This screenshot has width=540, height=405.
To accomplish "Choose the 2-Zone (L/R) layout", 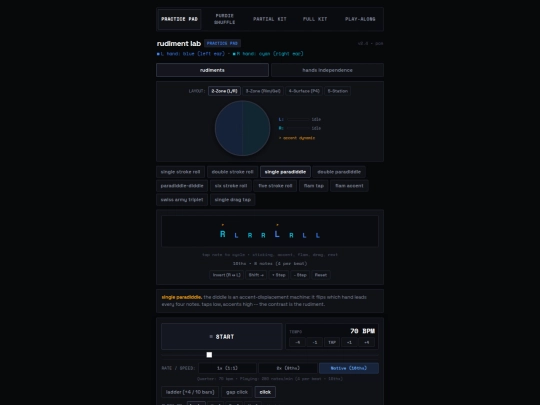I will coord(224,91).
